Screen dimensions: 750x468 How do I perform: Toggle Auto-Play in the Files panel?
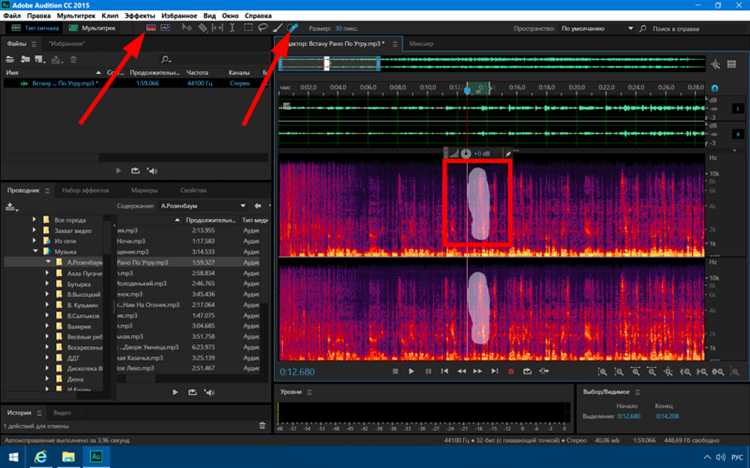(153, 171)
